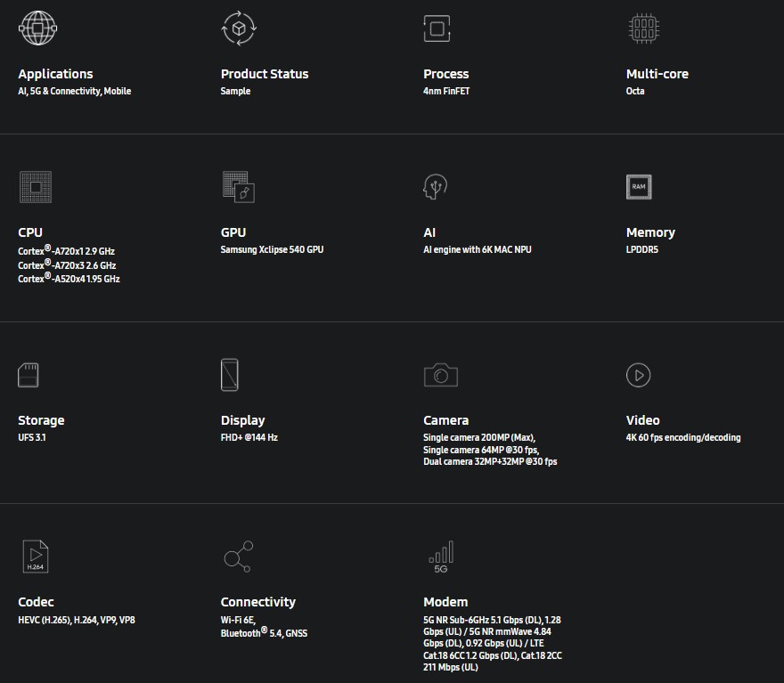Screen dimensions: 784x683
Task: Click the CPU chip icon
Action: point(36,187)
